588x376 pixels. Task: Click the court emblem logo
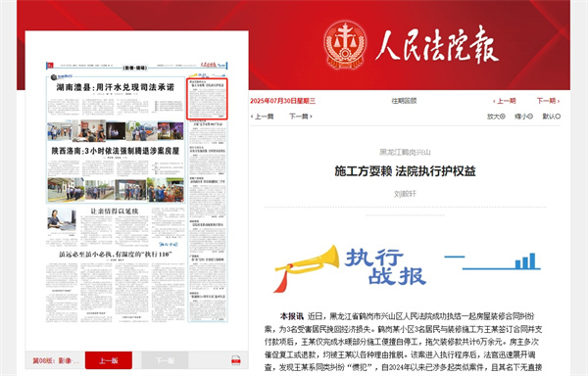(345, 45)
